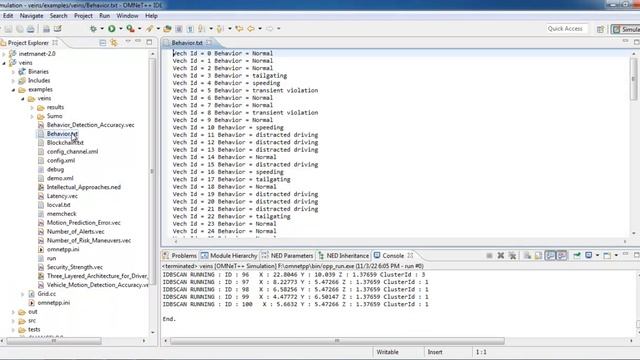Toggle Scroll Lock in Console toolbar
Screen dimensions: 640x360
click(538, 256)
